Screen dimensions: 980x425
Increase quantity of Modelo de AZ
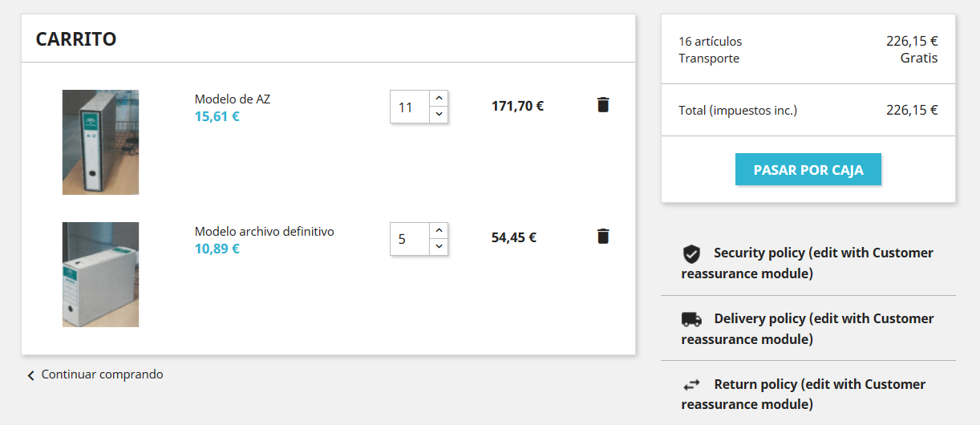pyautogui.click(x=438, y=99)
